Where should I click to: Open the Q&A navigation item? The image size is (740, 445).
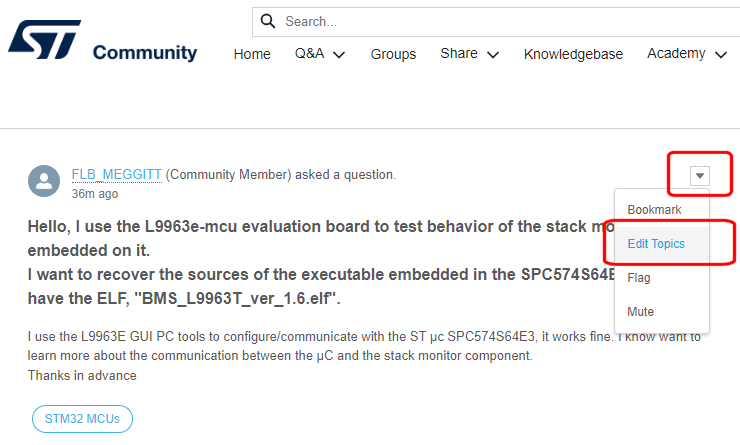tap(310, 53)
